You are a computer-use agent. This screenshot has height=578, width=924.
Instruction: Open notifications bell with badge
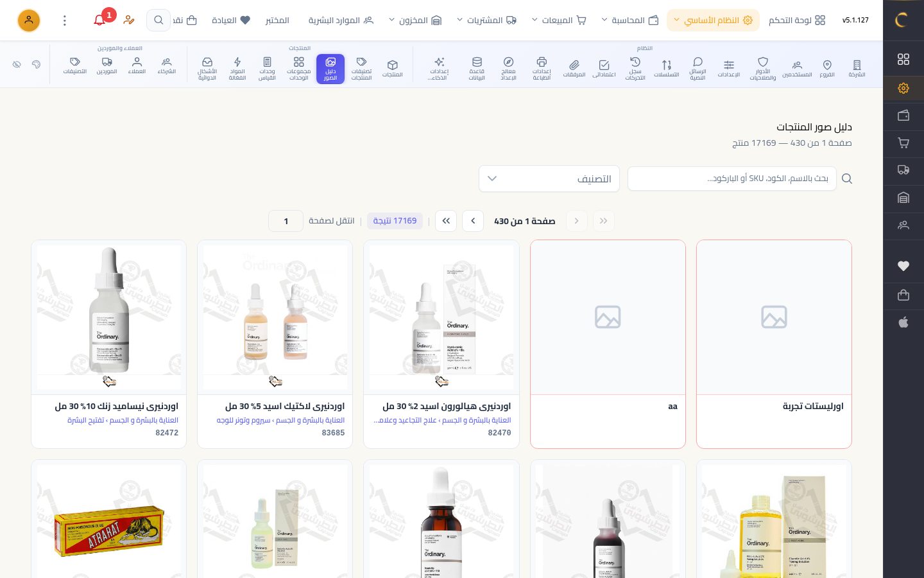point(100,20)
